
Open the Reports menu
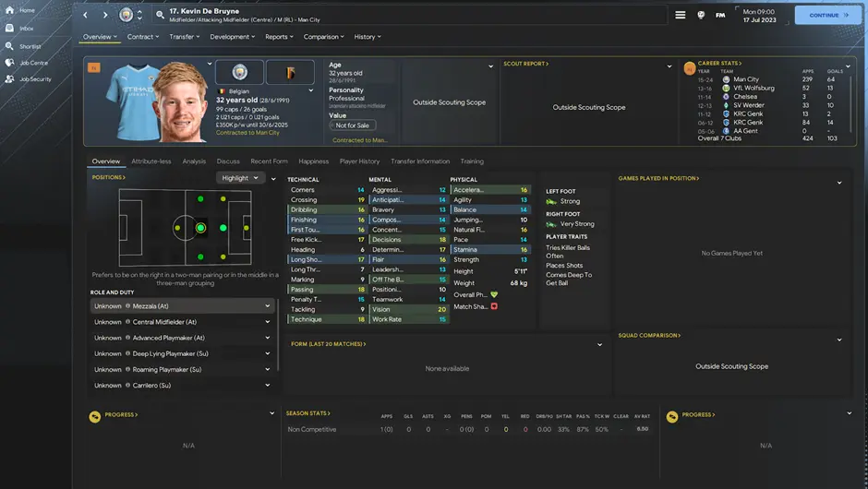[279, 37]
